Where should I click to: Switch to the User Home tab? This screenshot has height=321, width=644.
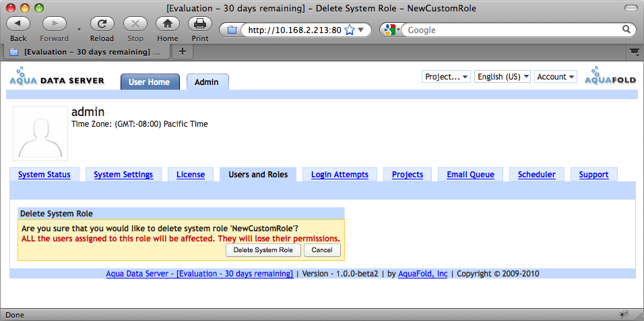(150, 82)
